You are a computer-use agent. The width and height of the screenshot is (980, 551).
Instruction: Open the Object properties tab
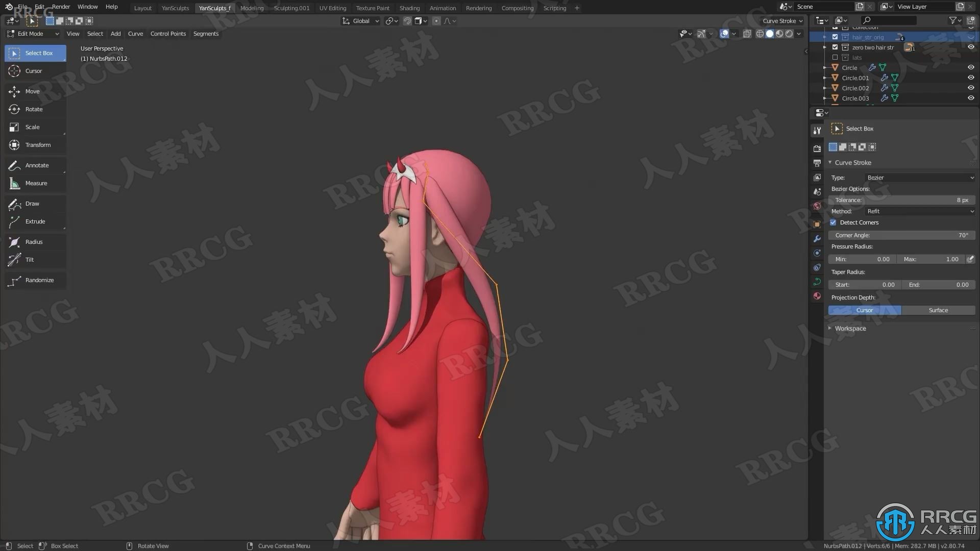[x=817, y=224]
